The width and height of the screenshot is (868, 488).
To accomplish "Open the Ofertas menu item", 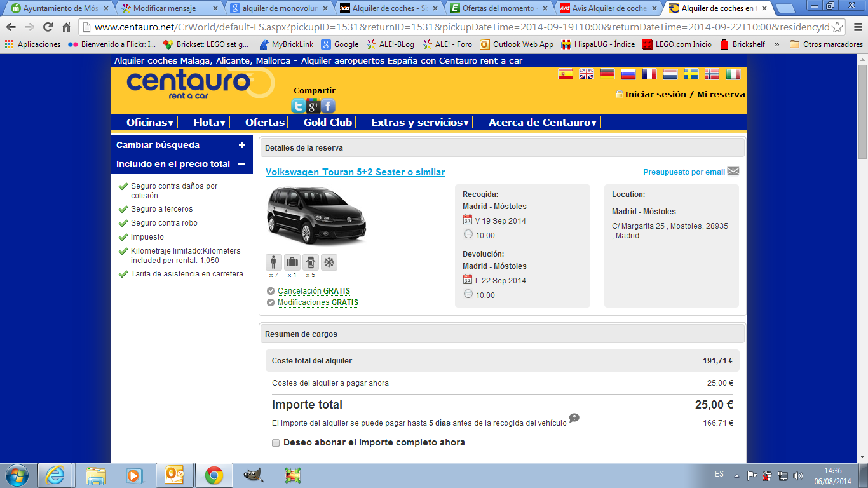I will [x=265, y=123].
